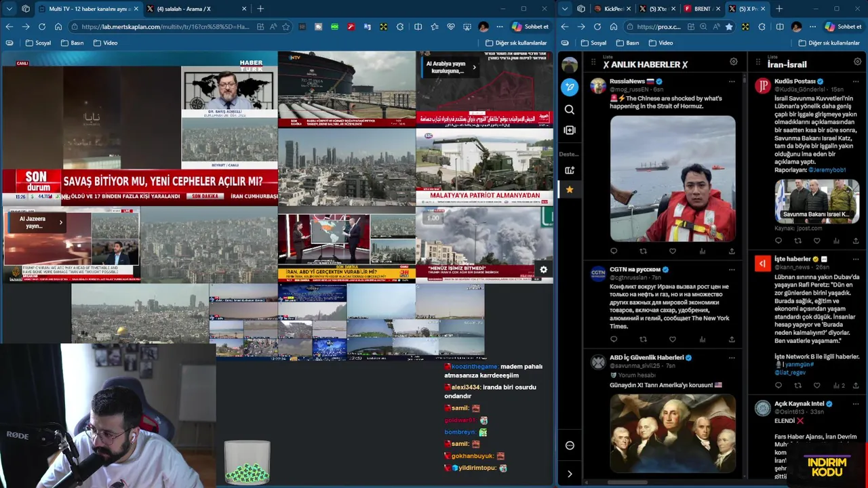868x488 pixels.
Task: Open Sohbet et Copilot button in left browser
Action: tap(530, 26)
